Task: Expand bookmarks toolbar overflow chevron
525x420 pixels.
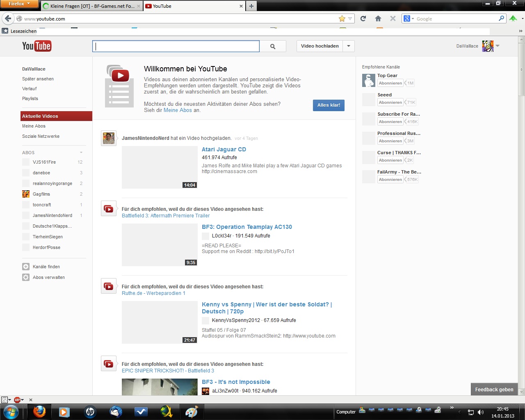Action: (521, 31)
